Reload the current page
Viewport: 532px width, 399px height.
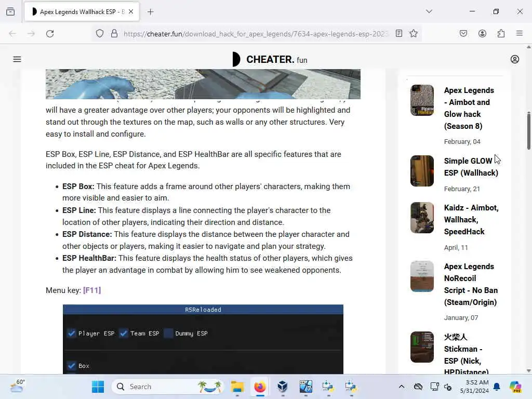click(50, 34)
